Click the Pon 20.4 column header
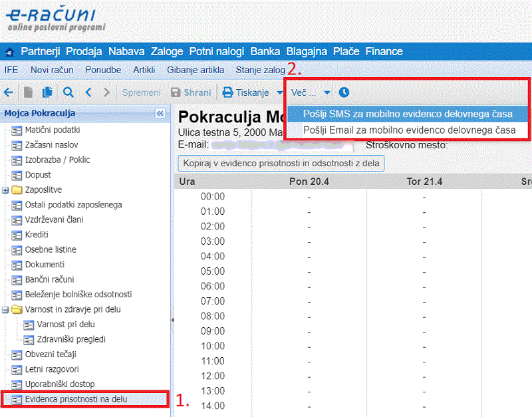 (309, 182)
